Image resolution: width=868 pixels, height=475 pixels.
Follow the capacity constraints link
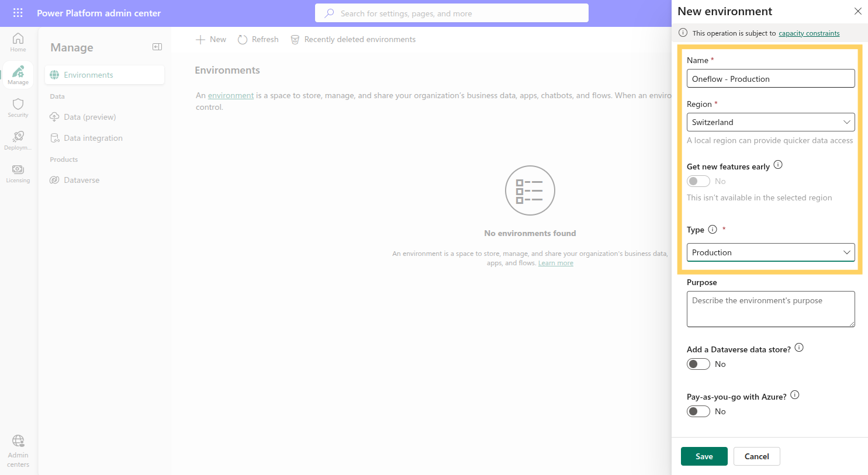click(809, 33)
